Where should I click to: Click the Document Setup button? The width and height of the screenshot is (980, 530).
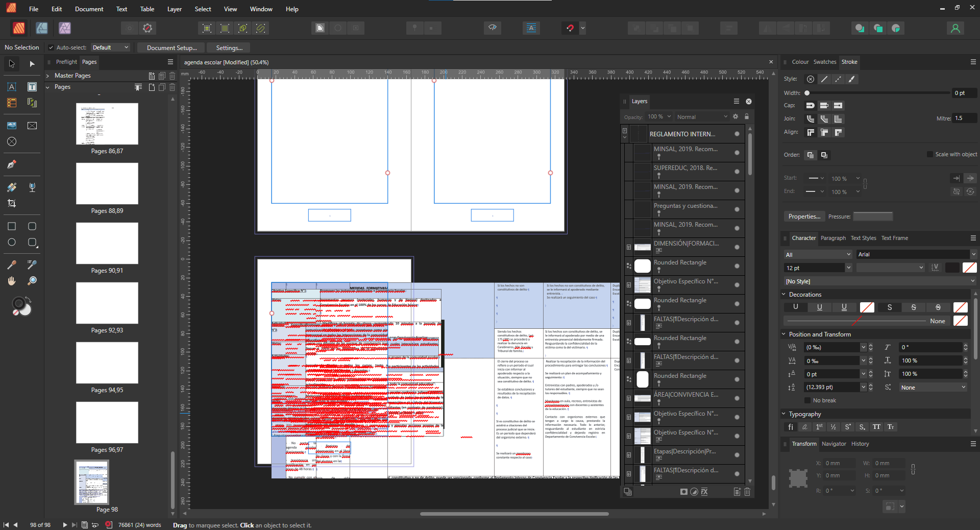tap(171, 47)
